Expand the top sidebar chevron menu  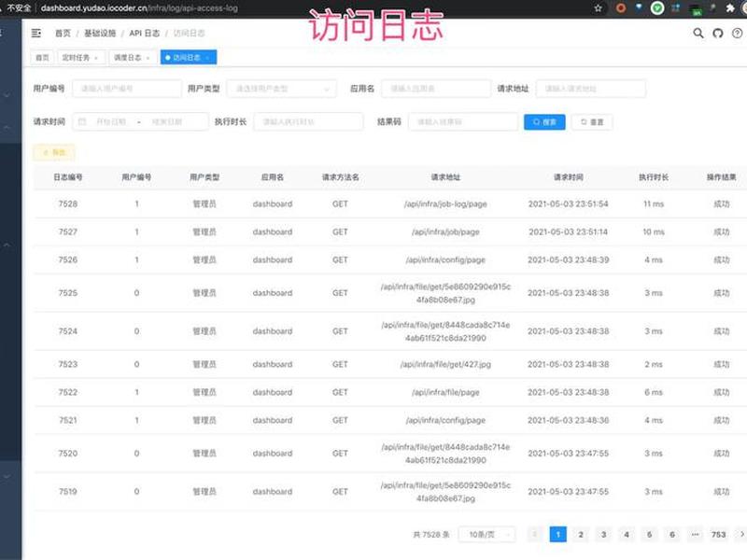click(x=7, y=95)
